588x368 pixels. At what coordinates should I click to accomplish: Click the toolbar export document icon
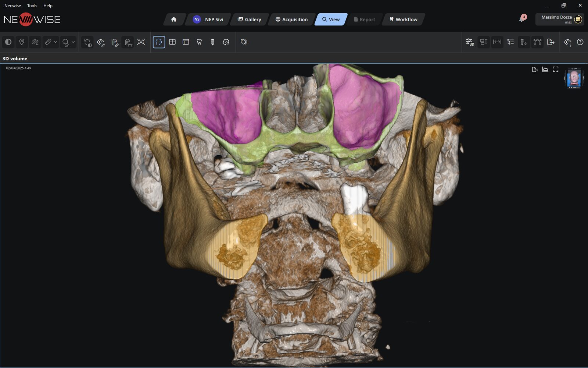[x=551, y=42]
